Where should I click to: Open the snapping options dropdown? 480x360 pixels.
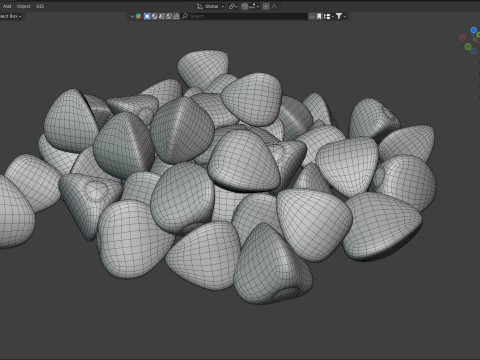click(x=254, y=6)
